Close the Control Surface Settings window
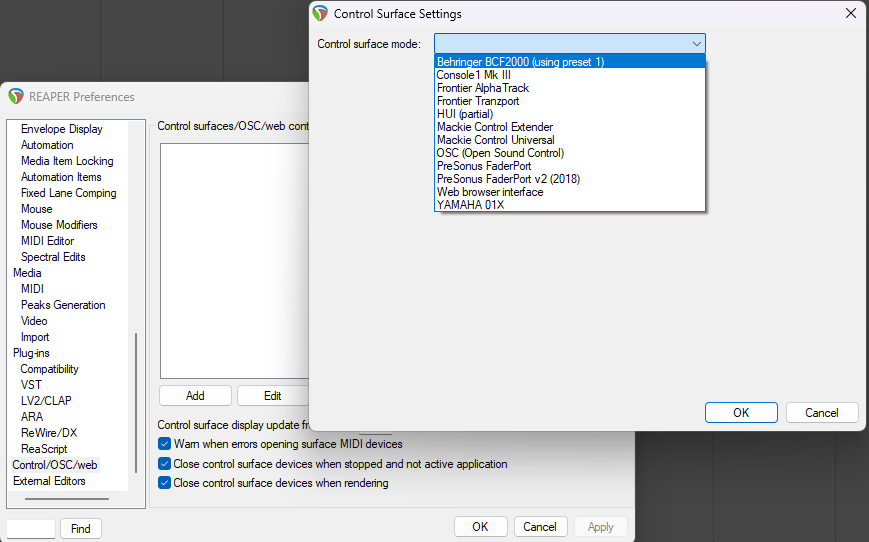 click(851, 13)
